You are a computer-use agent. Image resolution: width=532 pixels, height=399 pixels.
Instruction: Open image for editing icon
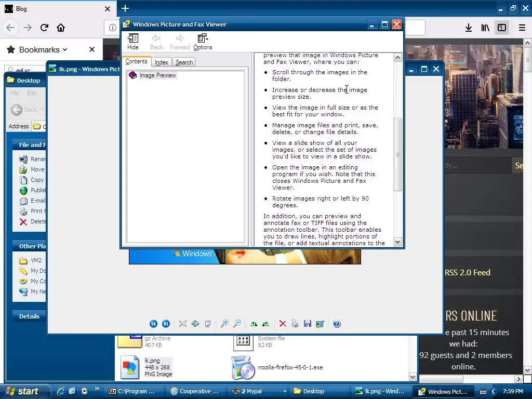coord(320,324)
